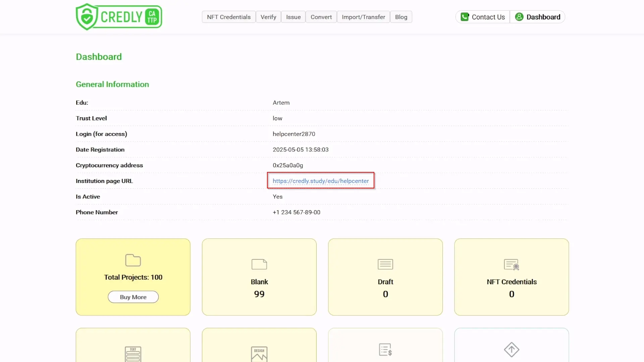The image size is (644, 362).
Task: Open the Convert menu item
Action: coord(321,17)
